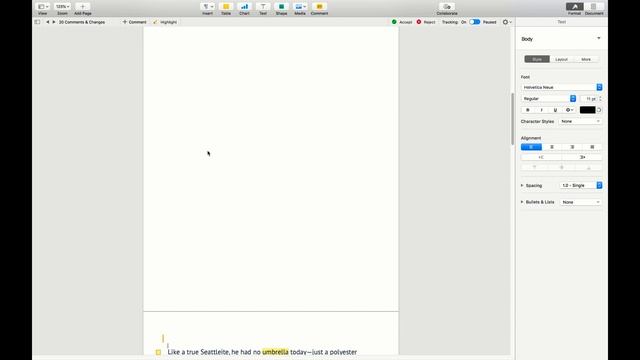Open the Zoom percentage dropdown
640x360 pixels.
coord(62,7)
